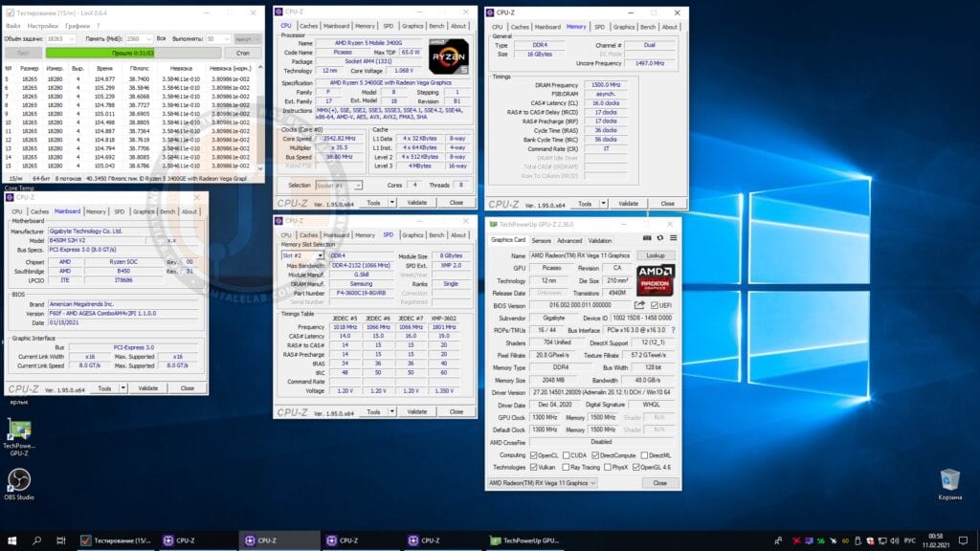
Task: Toggle the DirectML checkbox
Action: point(644,455)
